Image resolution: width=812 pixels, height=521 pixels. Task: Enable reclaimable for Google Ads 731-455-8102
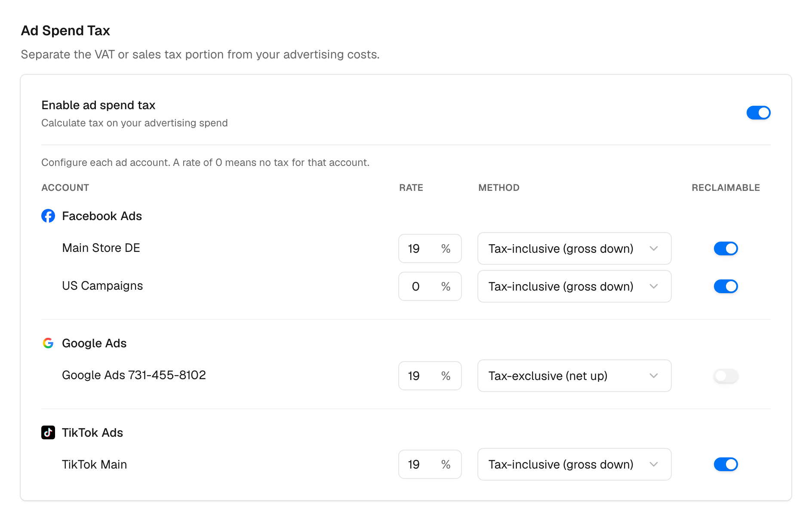click(726, 376)
